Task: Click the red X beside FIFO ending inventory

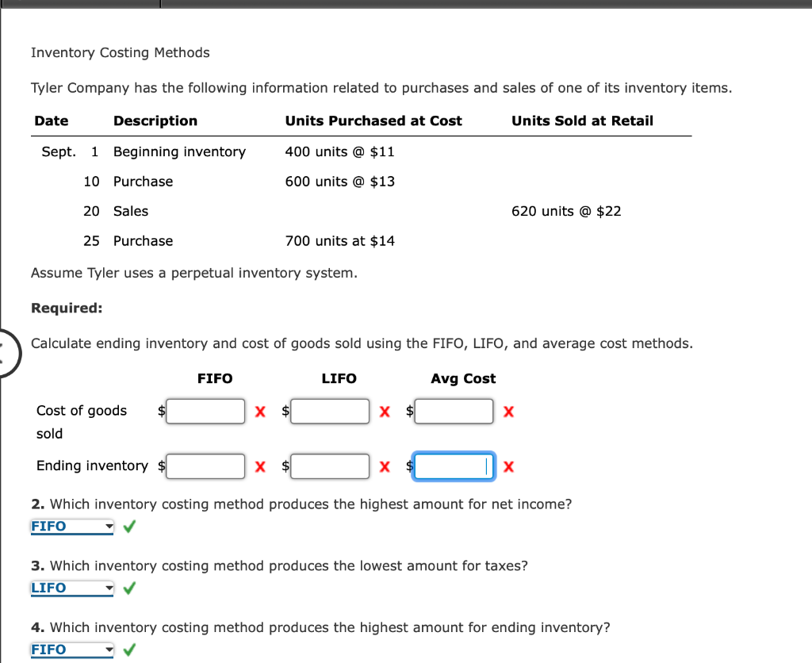Action: pyautogui.click(x=260, y=466)
